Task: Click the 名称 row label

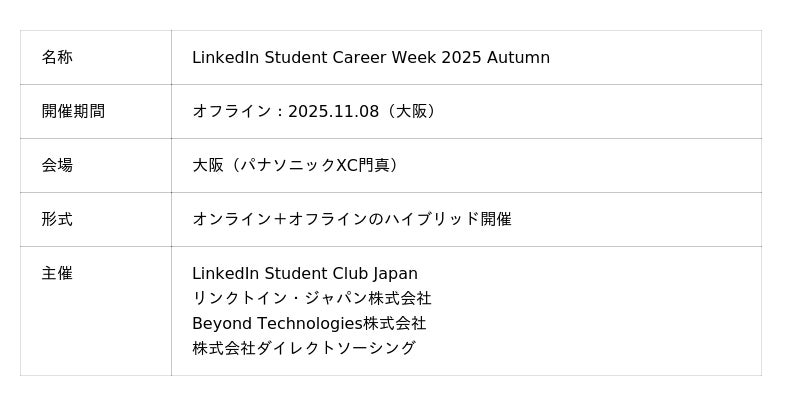Action: pyautogui.click(x=57, y=58)
